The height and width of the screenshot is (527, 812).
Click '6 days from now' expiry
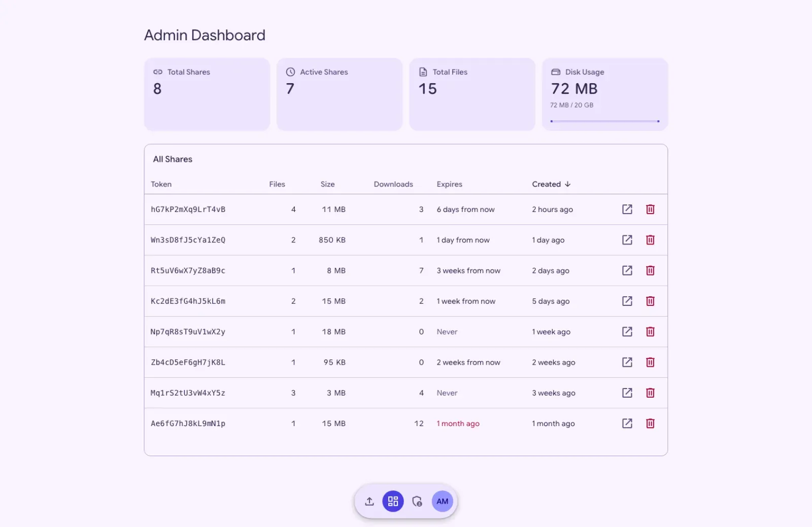(x=466, y=209)
